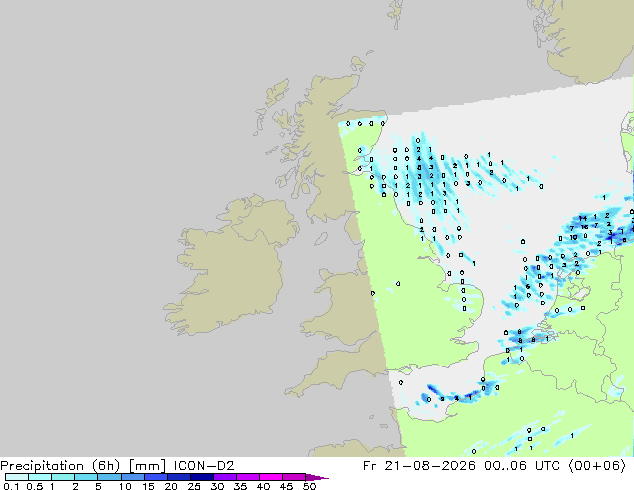
Task: Click the "0.1" legend scale label
Action: coord(11,486)
